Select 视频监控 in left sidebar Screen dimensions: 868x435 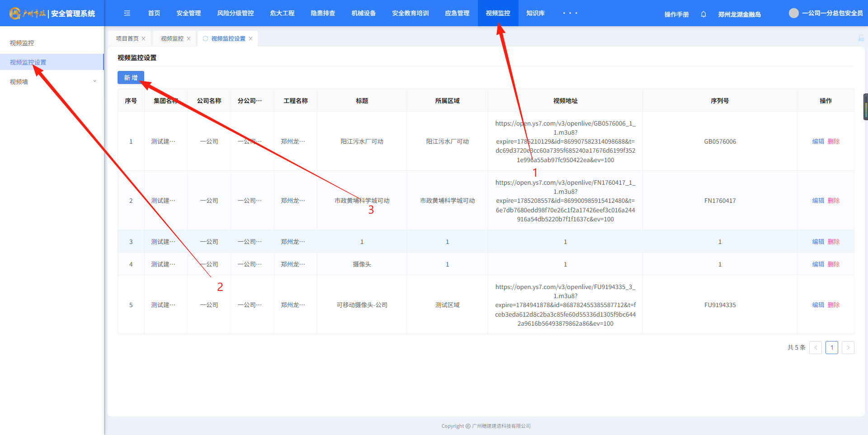point(22,43)
